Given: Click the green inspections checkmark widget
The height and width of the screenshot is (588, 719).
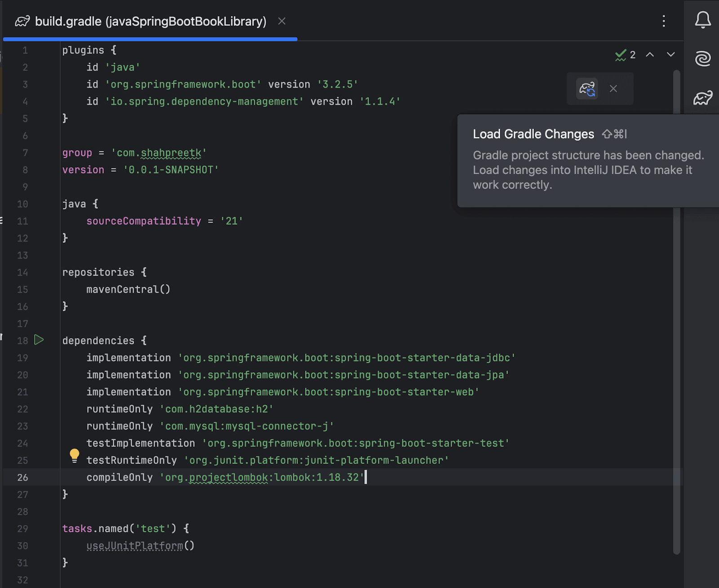Looking at the screenshot, I should click(x=625, y=55).
